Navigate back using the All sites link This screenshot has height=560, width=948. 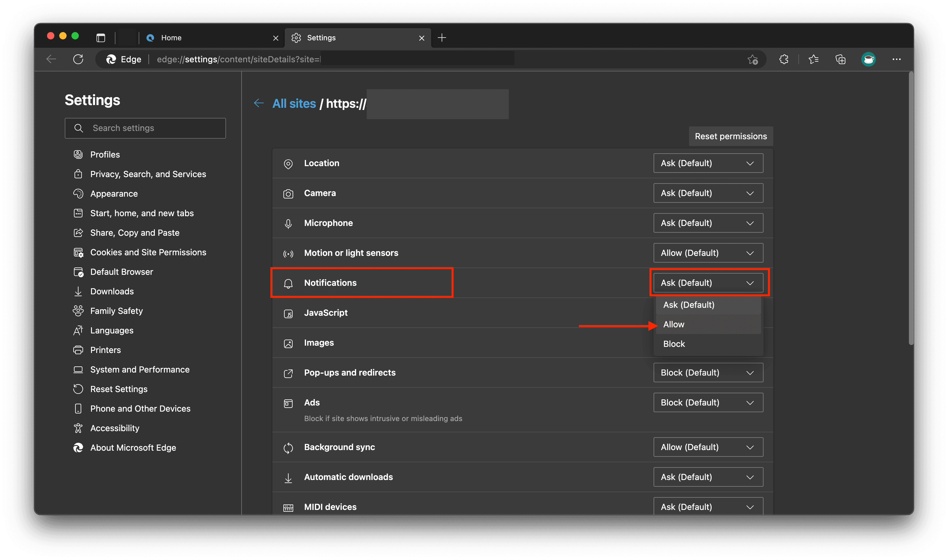[x=294, y=104]
